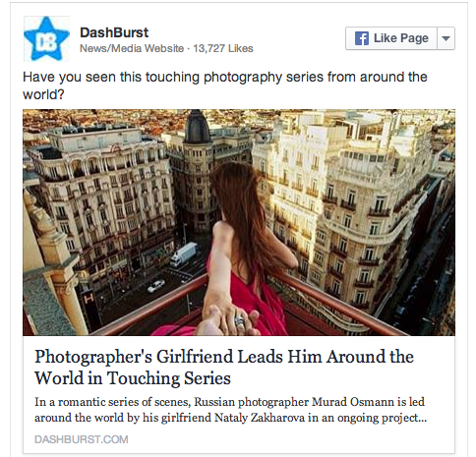Screen dimensions: 476x457
Task: Open the Photographer's Girlfriend Leads Him headline
Action: point(224,368)
